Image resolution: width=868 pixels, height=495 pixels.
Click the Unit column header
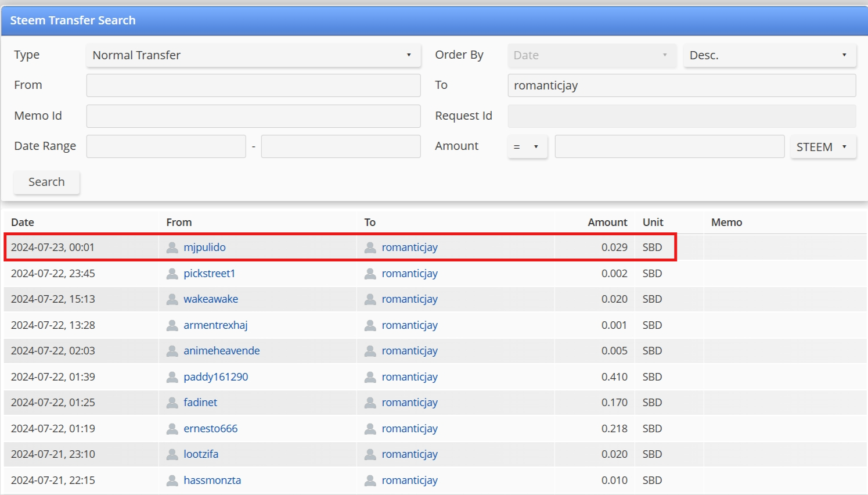click(x=653, y=223)
